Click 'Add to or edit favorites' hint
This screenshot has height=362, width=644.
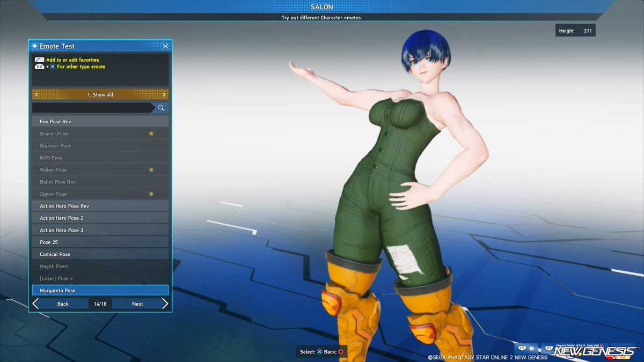coord(72,60)
